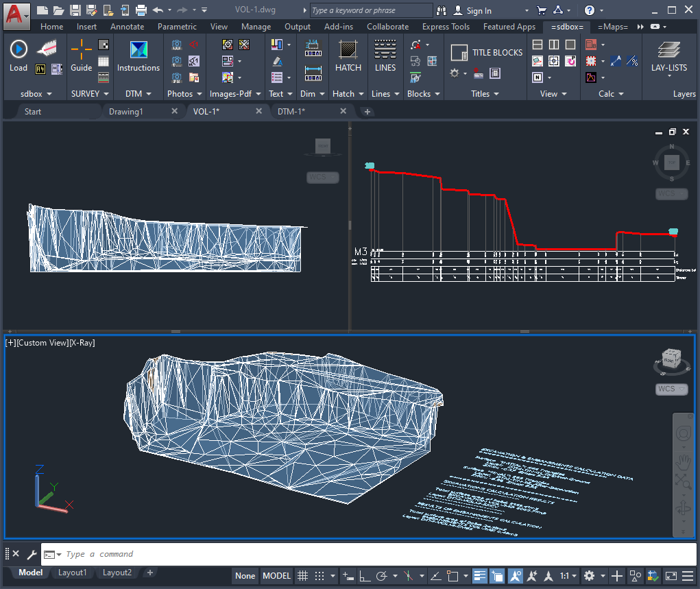Click the ViewCube in the bottom viewport
The height and width of the screenshot is (589, 700).
(671, 360)
